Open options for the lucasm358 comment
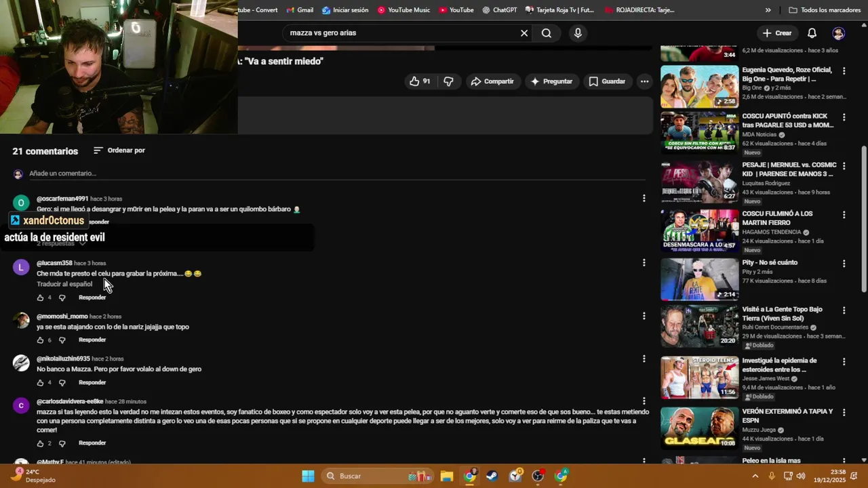The height and width of the screenshot is (488, 868). click(x=644, y=263)
